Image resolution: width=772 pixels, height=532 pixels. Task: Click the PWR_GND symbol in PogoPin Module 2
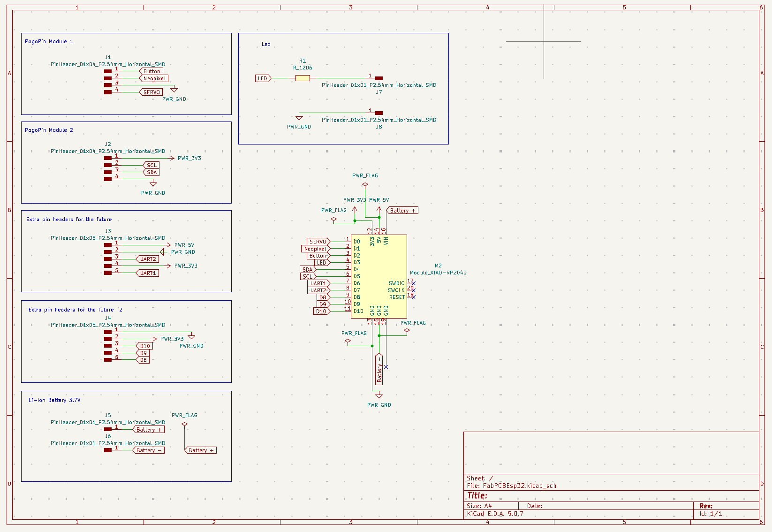coord(153,184)
